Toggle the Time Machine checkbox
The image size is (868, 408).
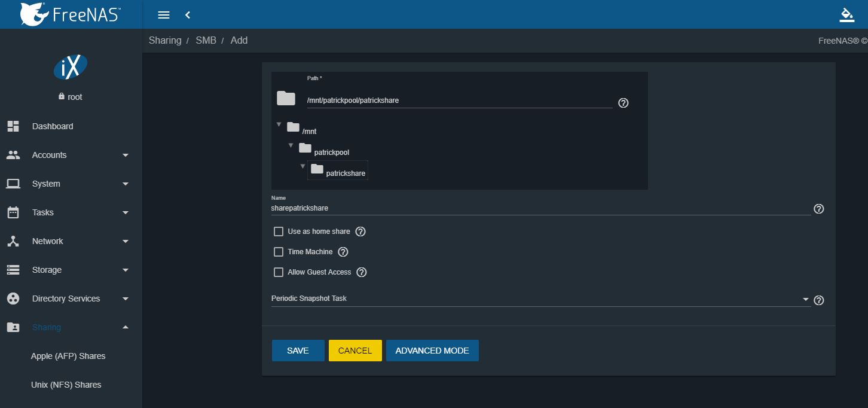tap(279, 252)
